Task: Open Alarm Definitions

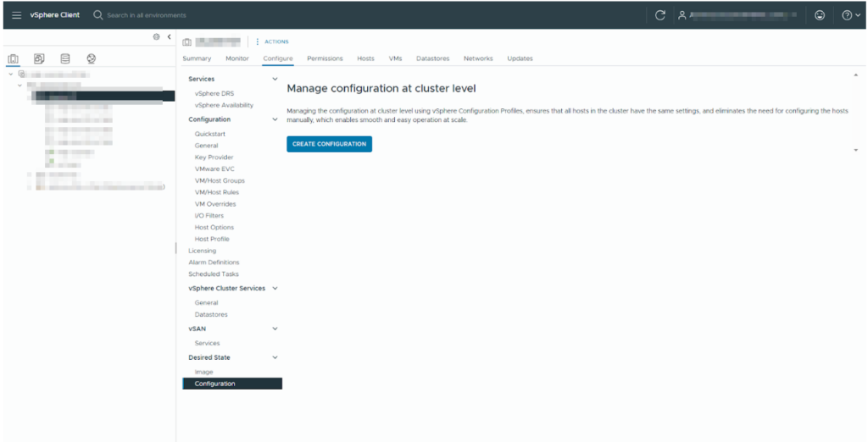Action: coord(214,262)
